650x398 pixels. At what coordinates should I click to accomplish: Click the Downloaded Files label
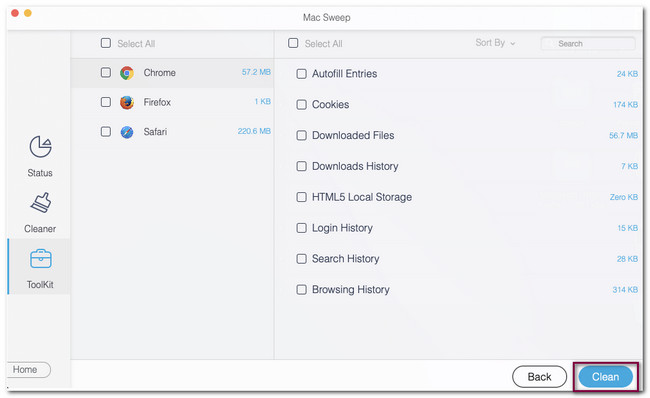click(353, 136)
